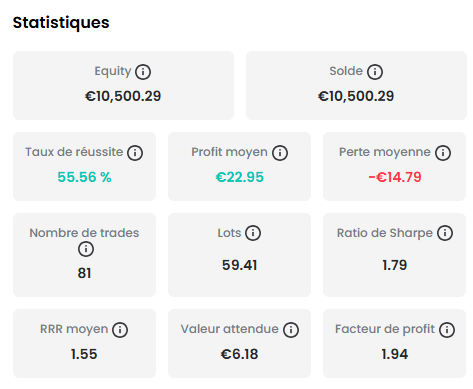Click the trade count 81
The width and height of the screenshot is (473, 389).
click(84, 273)
